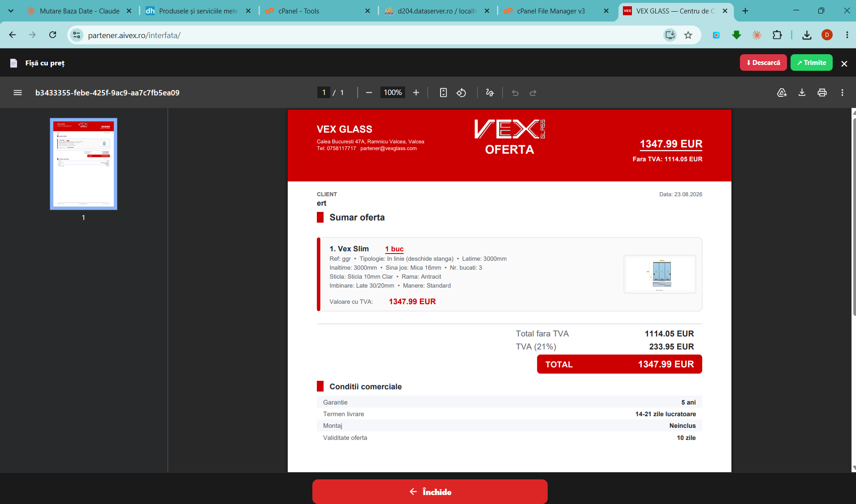Click the 1 buc quantity link
The image size is (856, 504).
[x=394, y=249]
